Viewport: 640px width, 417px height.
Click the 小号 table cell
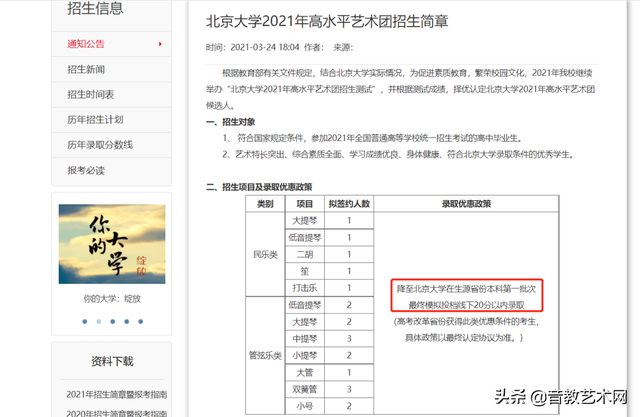[x=304, y=406]
